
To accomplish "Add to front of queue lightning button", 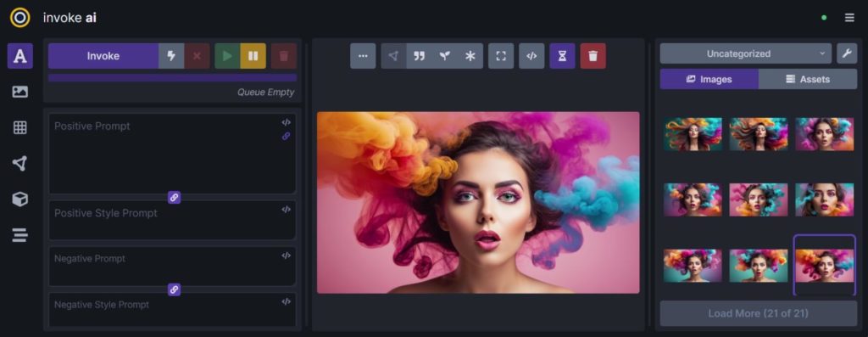I will tap(171, 56).
